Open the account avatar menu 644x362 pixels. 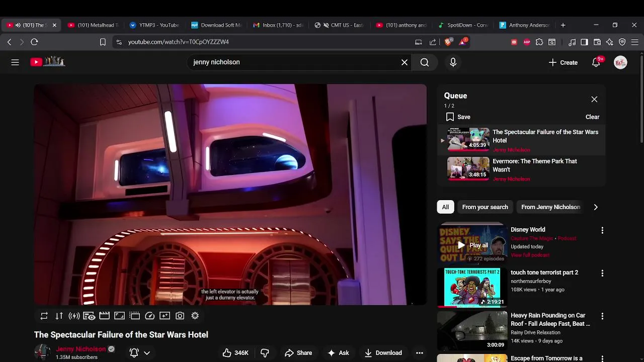click(620, 62)
